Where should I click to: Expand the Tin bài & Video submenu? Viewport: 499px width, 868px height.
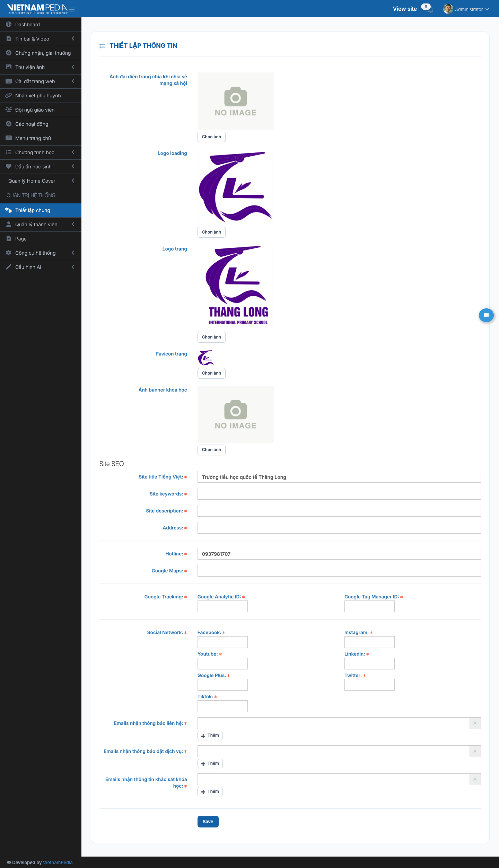[73, 39]
